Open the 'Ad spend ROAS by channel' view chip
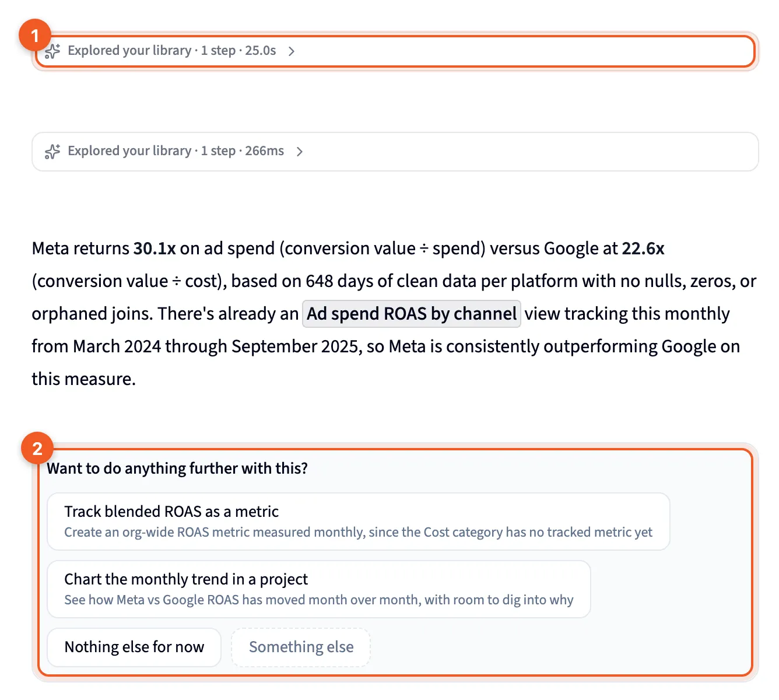This screenshot has height=700, width=779. (x=412, y=314)
